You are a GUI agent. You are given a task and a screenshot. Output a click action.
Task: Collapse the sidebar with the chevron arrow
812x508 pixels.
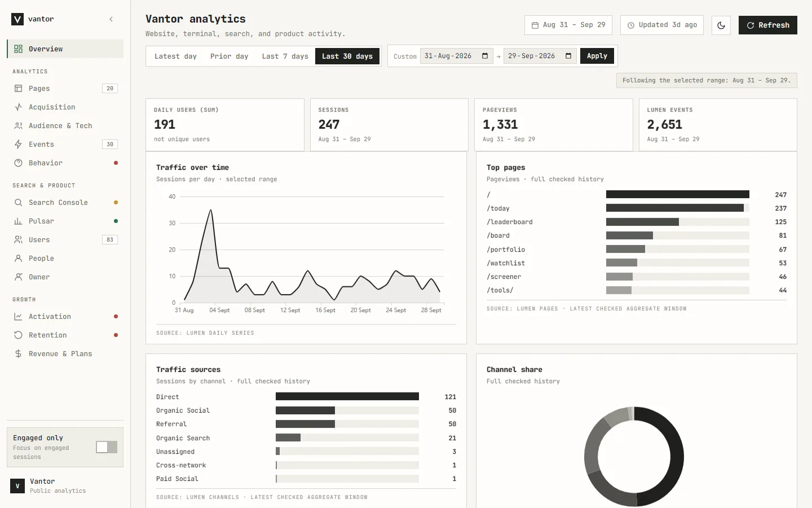(x=111, y=19)
